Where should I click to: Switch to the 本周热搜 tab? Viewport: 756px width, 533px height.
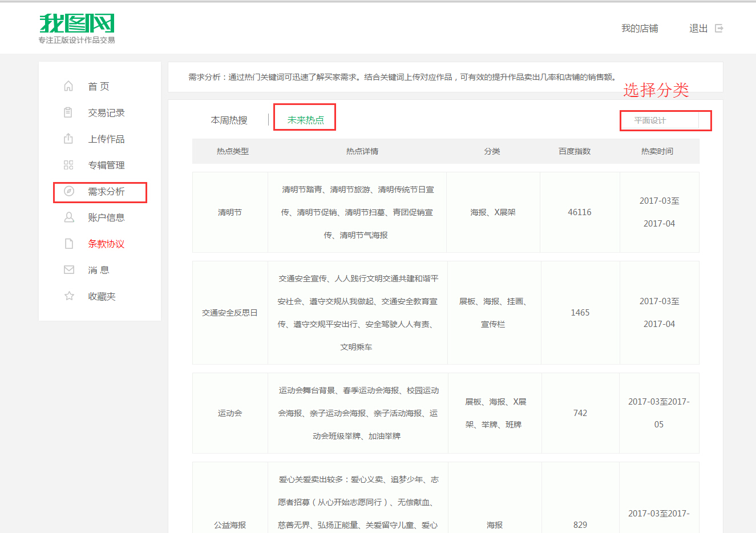click(x=229, y=120)
